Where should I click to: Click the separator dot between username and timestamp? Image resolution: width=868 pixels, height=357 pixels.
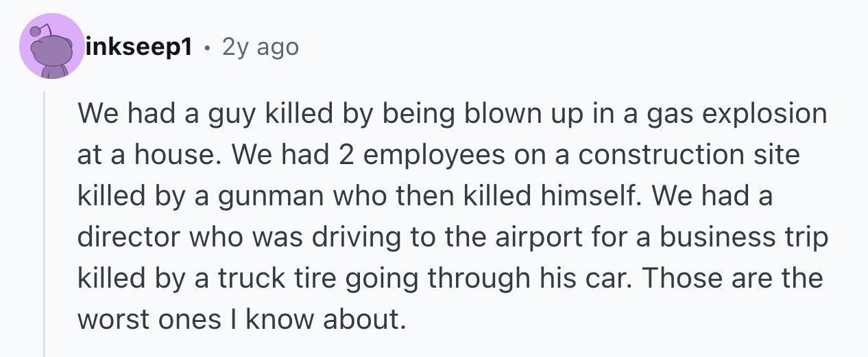pos(207,48)
